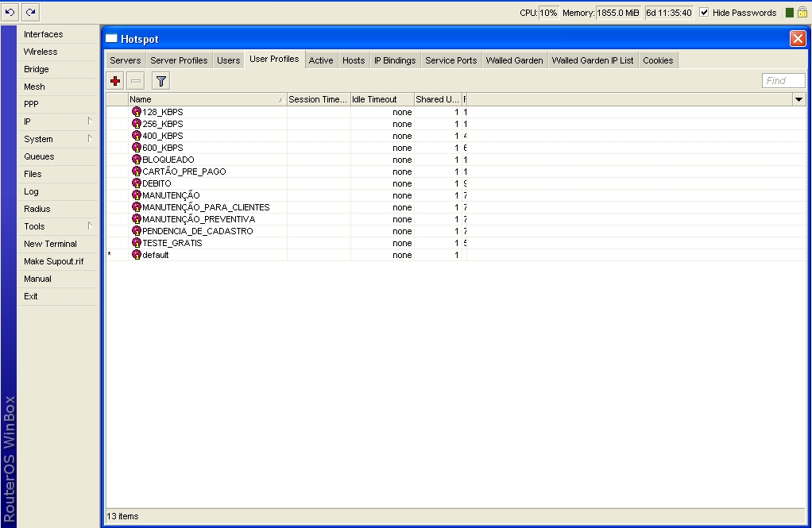Click the 256_KBPS profile icon
The image size is (812, 528).
[137, 124]
